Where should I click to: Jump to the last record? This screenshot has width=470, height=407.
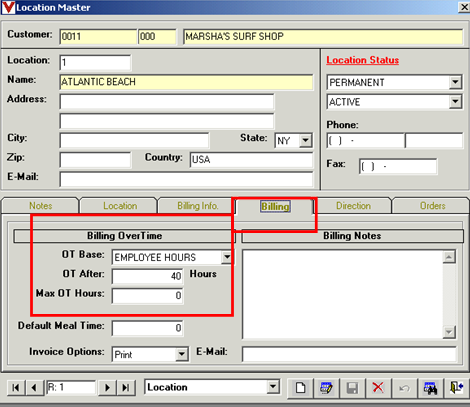(x=126, y=388)
